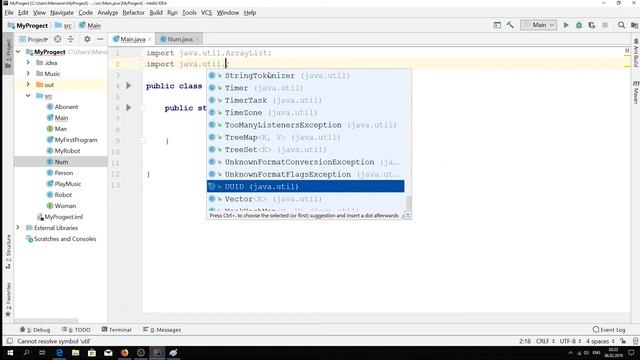This screenshot has height=360, width=640.
Task: Open the Terminal tool window
Action: (116, 329)
